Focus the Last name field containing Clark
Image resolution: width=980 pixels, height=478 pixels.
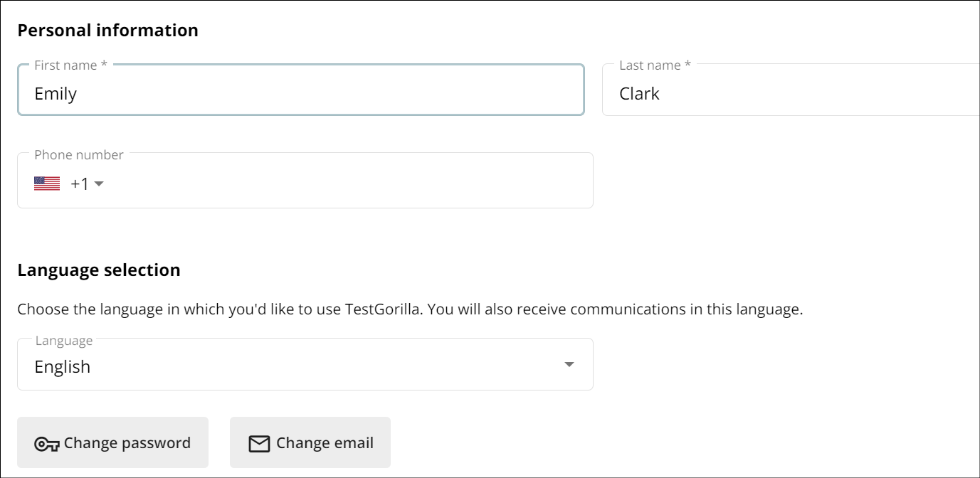pos(791,90)
